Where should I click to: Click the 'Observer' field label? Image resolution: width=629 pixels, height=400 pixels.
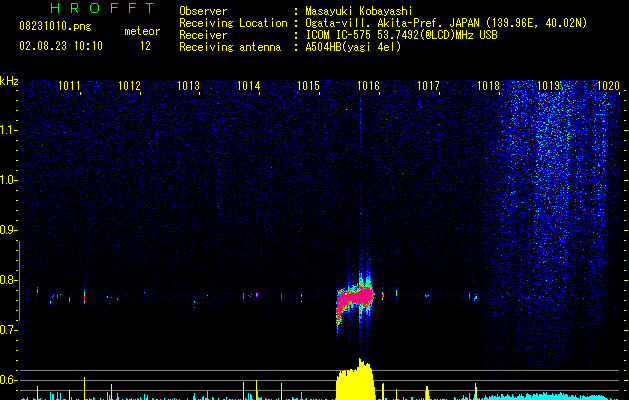(203, 11)
